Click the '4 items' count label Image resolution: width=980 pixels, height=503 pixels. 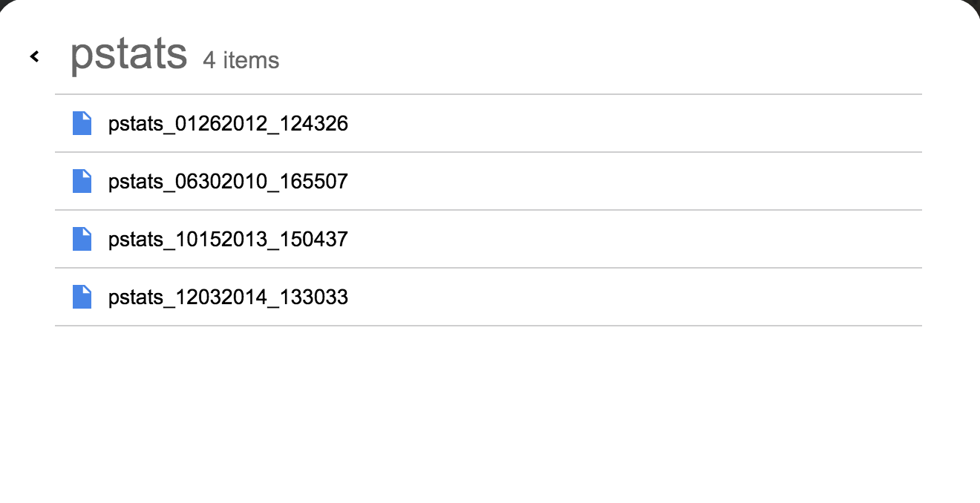pos(241,60)
